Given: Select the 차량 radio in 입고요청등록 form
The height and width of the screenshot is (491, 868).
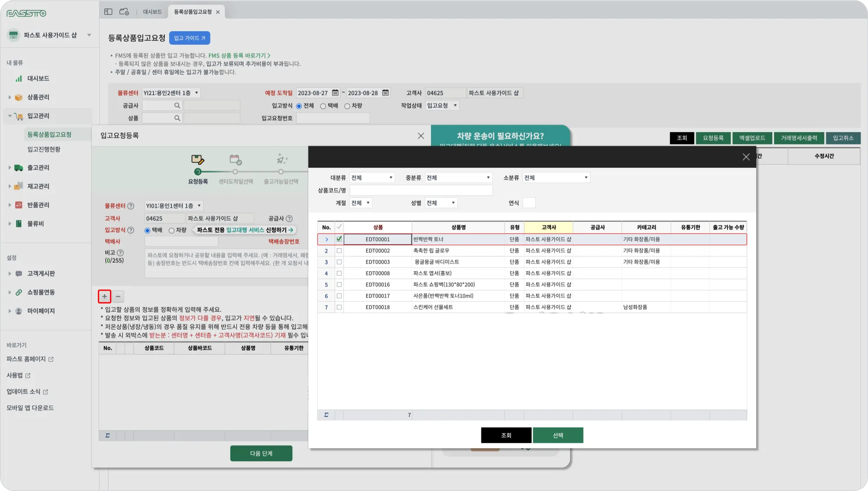Looking at the screenshot, I should pyautogui.click(x=171, y=230).
